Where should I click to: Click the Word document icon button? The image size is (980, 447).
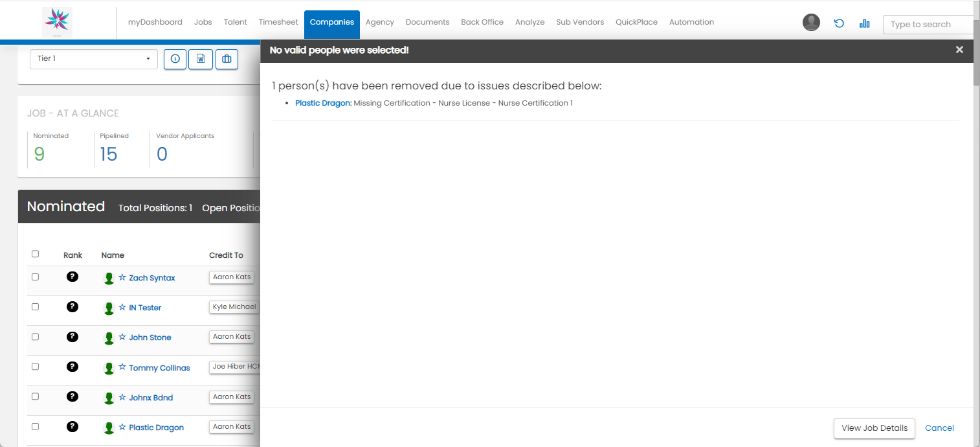point(201,58)
